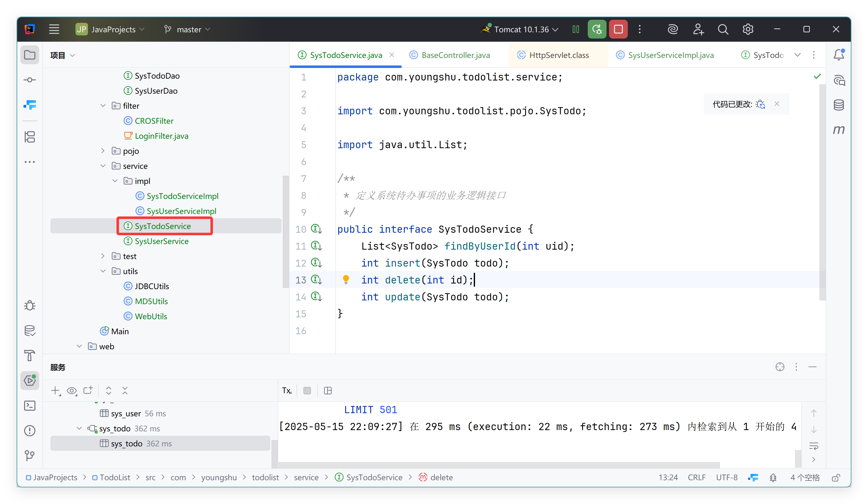Open the Structure tool window icon

(x=30, y=137)
